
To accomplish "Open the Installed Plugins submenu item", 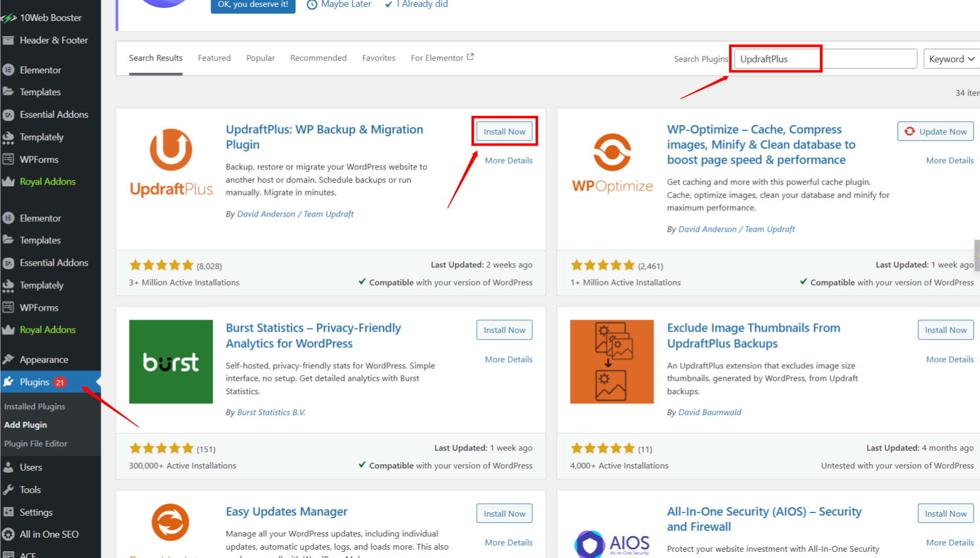I will tap(35, 407).
